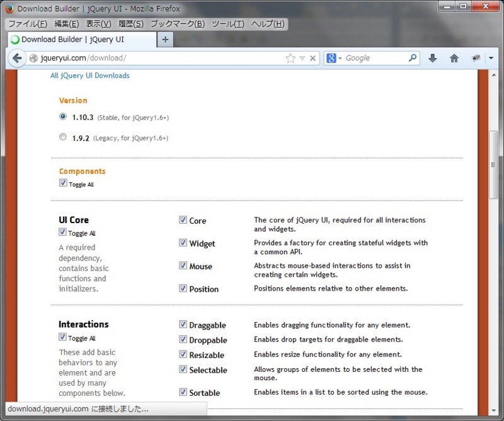This screenshot has width=504, height=421.
Task: Click the Firefox logo in the title bar
Action: pyautogui.click(x=9, y=9)
